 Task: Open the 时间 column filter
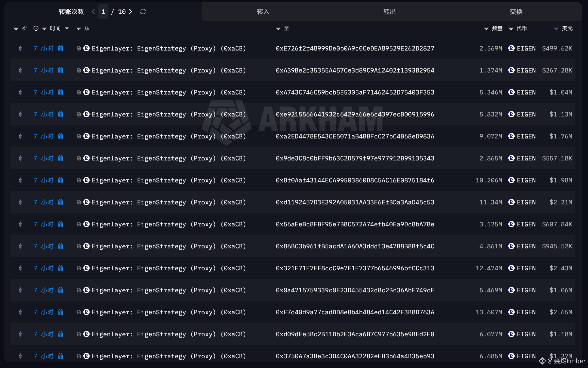click(44, 28)
